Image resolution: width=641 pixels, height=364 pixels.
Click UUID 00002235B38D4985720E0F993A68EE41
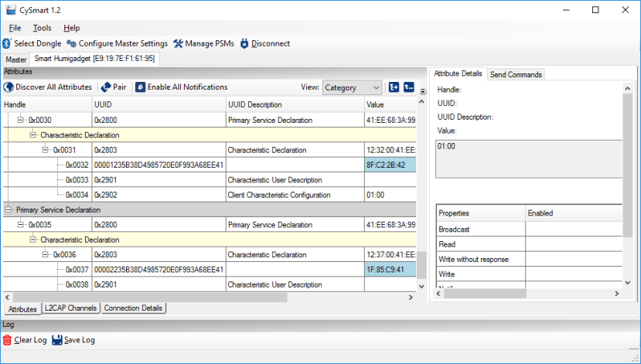[159, 270]
